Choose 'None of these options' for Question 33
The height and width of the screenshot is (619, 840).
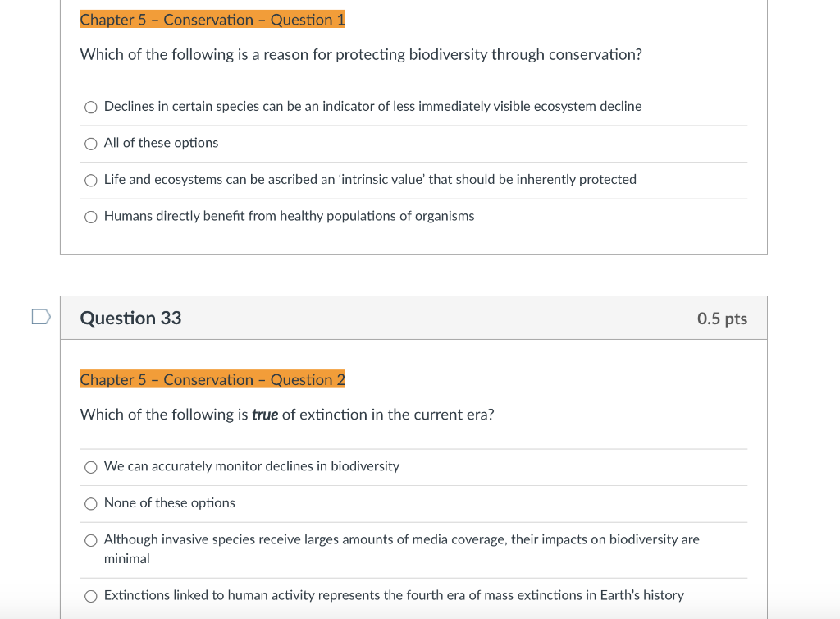coord(90,503)
